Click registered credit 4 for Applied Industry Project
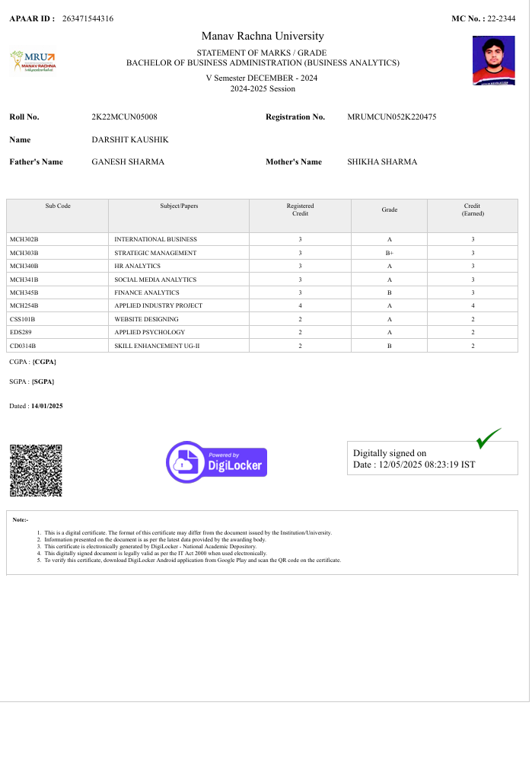This screenshot has height=760, width=532. pos(300,306)
